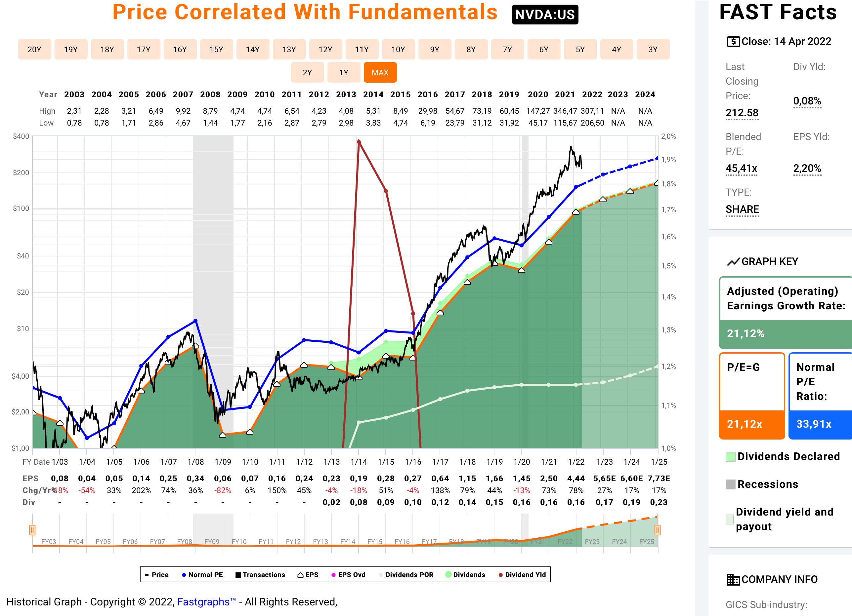Click the GRAPH KEY trend-line icon

pyautogui.click(x=733, y=262)
